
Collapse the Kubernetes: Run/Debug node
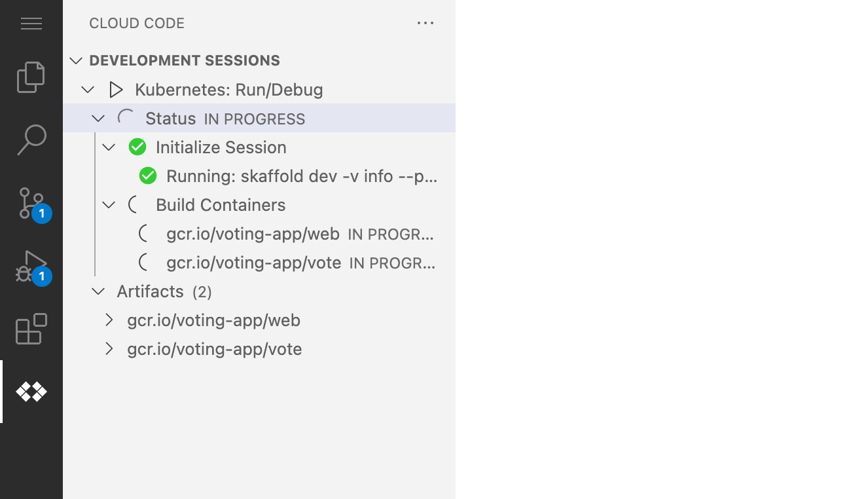(x=88, y=90)
